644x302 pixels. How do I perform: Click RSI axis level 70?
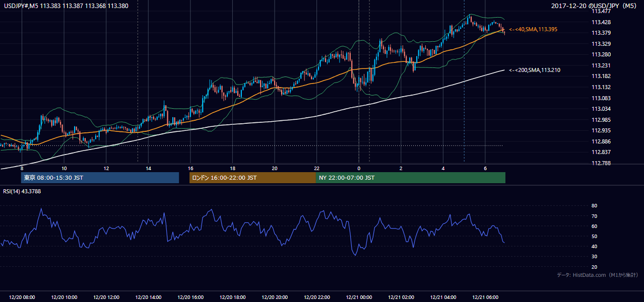pos(595,216)
